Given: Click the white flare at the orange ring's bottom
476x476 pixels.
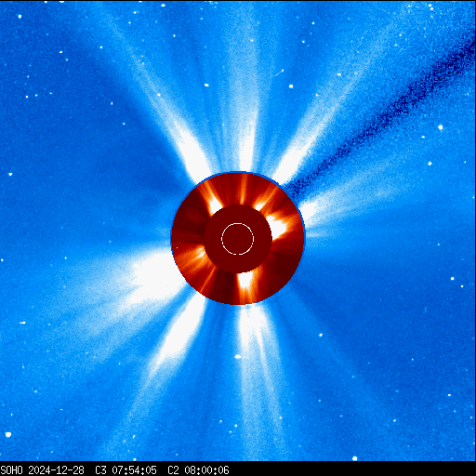Looking at the screenshot, I should tap(246, 282).
